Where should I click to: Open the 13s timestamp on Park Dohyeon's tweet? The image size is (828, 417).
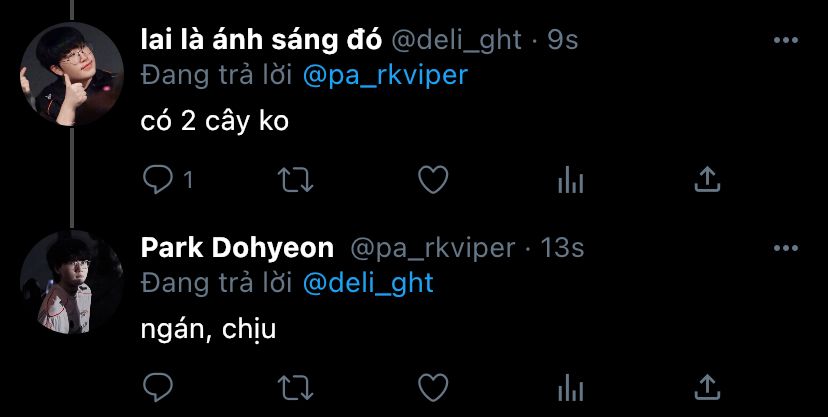562,249
